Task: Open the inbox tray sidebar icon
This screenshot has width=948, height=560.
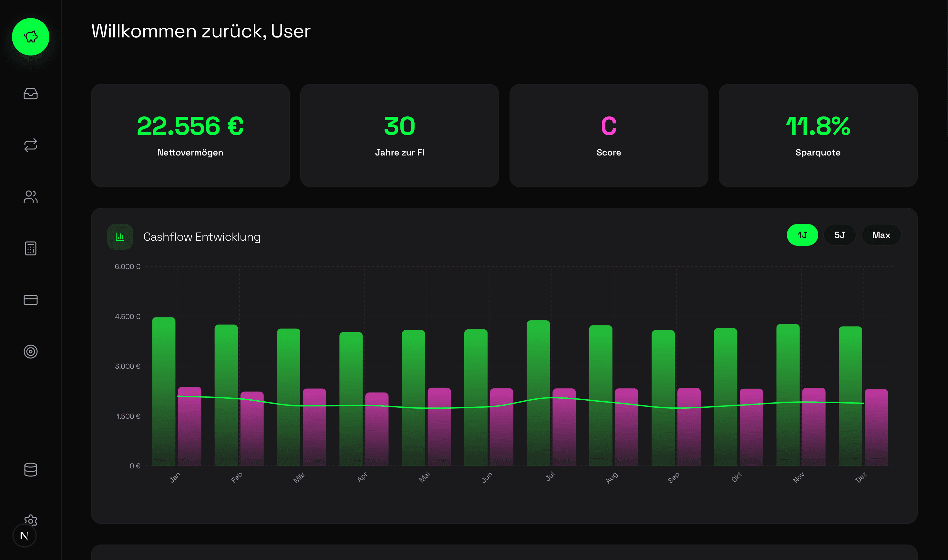Action: (x=31, y=93)
